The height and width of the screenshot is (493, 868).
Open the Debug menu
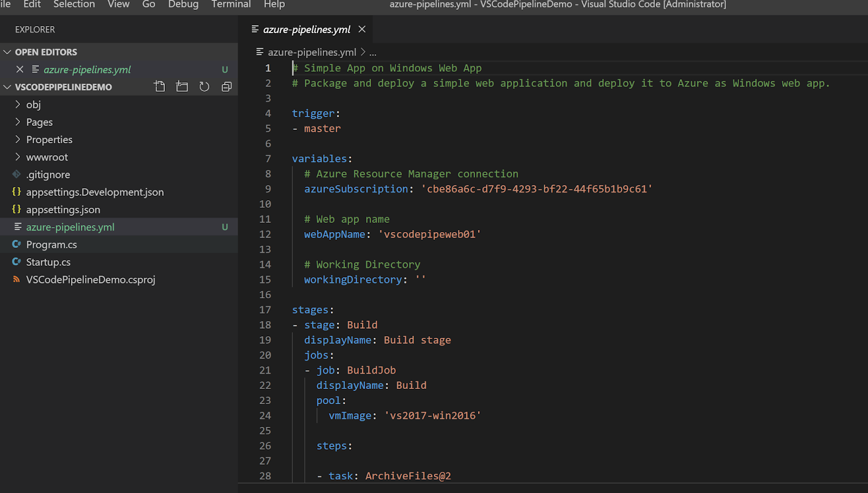pos(183,4)
